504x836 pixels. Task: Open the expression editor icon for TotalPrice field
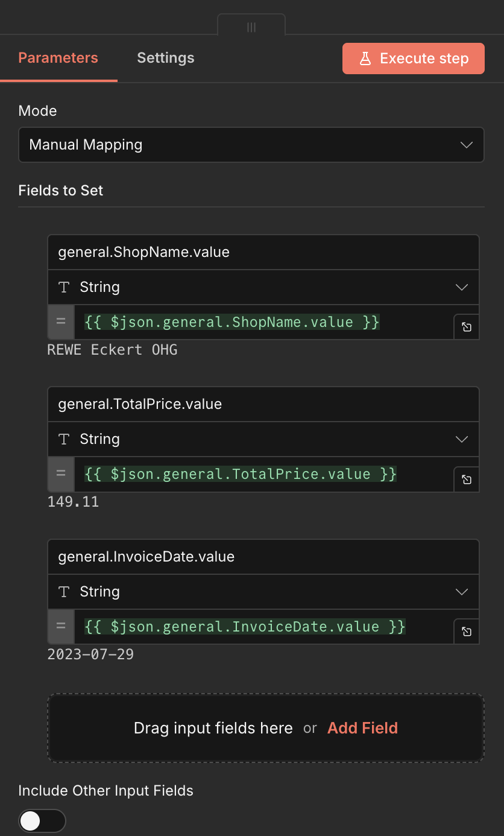point(465,479)
